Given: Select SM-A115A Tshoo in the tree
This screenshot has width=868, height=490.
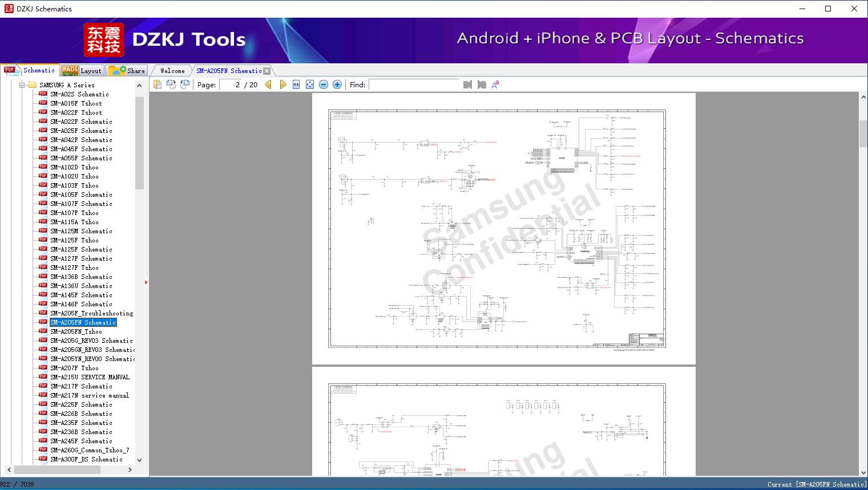Looking at the screenshot, I should pyautogui.click(x=74, y=222).
